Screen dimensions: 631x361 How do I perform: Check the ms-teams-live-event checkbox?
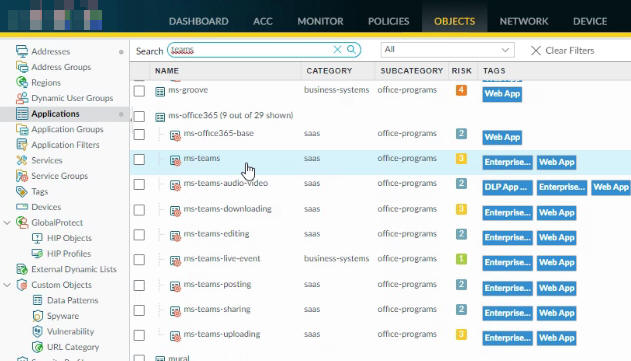click(139, 260)
